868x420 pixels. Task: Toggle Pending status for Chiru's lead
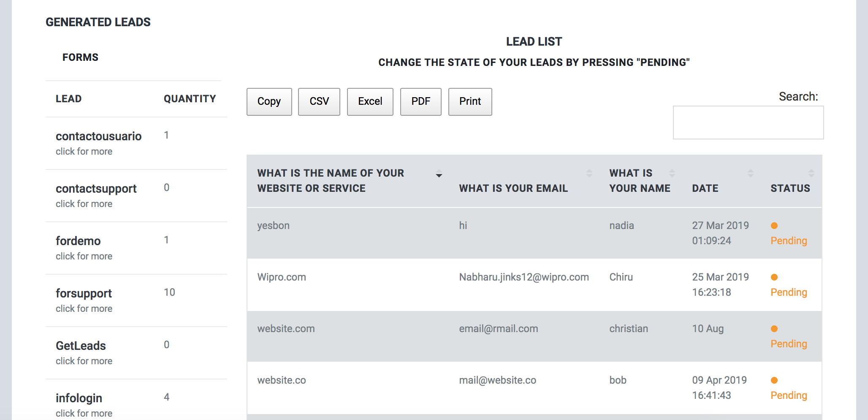click(x=789, y=292)
